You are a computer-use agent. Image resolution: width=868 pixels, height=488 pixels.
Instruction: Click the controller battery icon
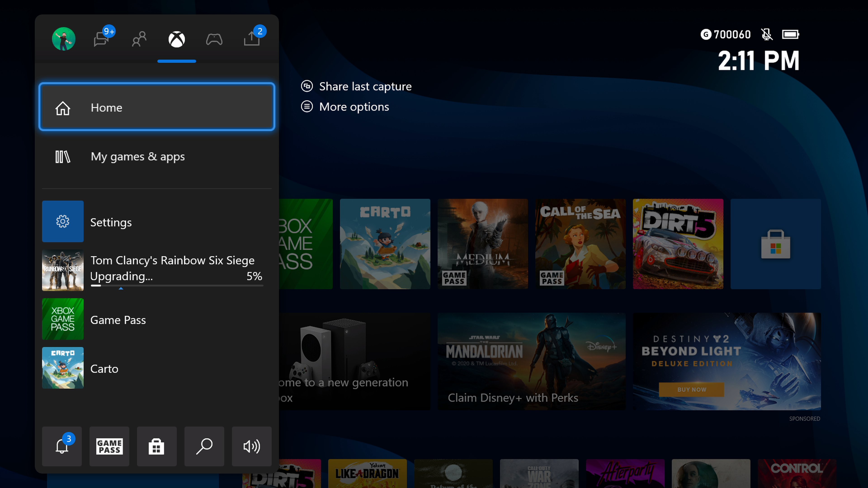click(790, 34)
